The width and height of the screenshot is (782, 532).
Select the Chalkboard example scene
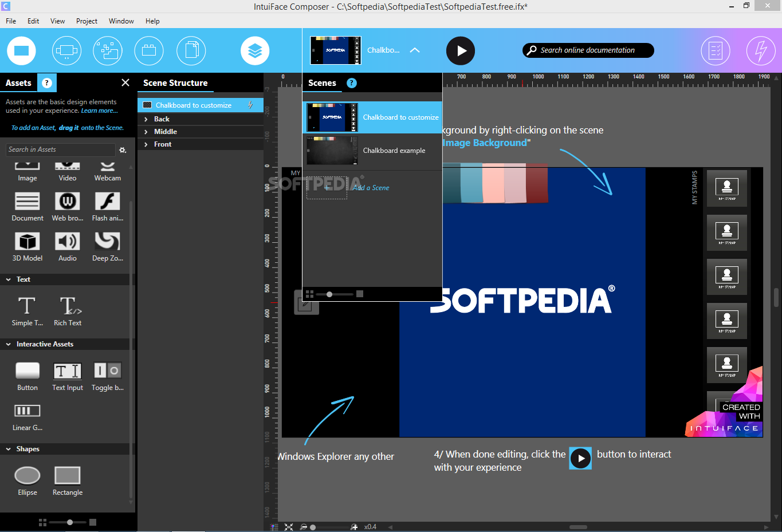click(x=372, y=151)
